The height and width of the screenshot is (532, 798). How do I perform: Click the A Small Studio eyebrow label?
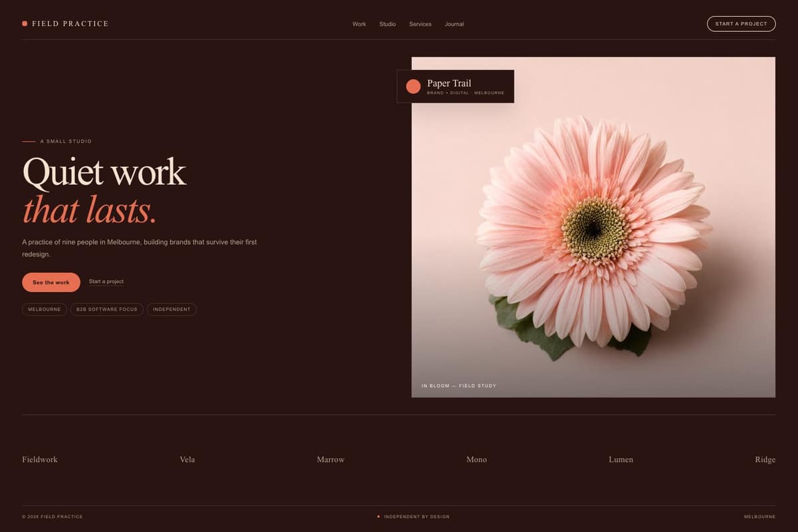click(66, 142)
